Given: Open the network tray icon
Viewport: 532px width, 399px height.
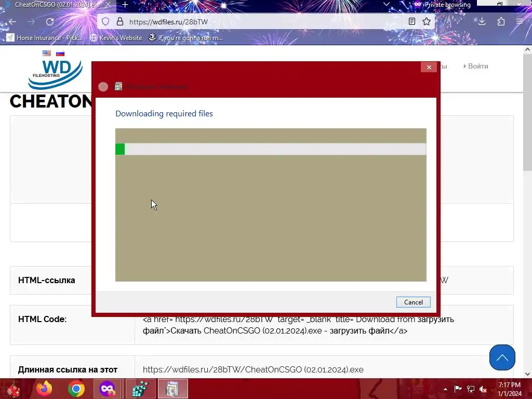Looking at the screenshot, I should pos(470,389).
